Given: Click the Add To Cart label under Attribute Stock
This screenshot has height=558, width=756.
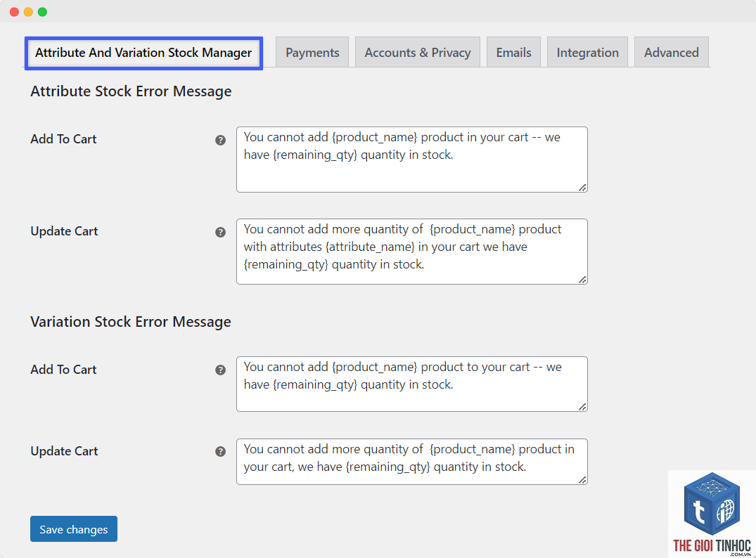Looking at the screenshot, I should click(63, 139).
